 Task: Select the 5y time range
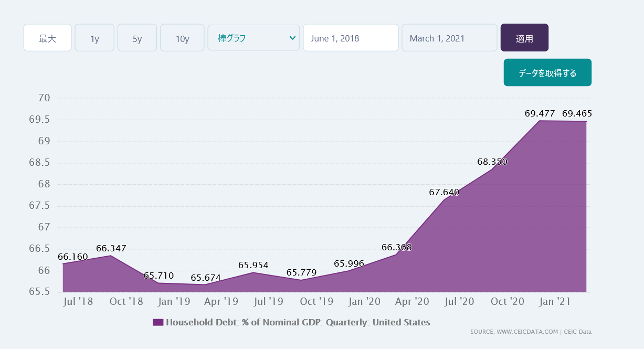137,38
